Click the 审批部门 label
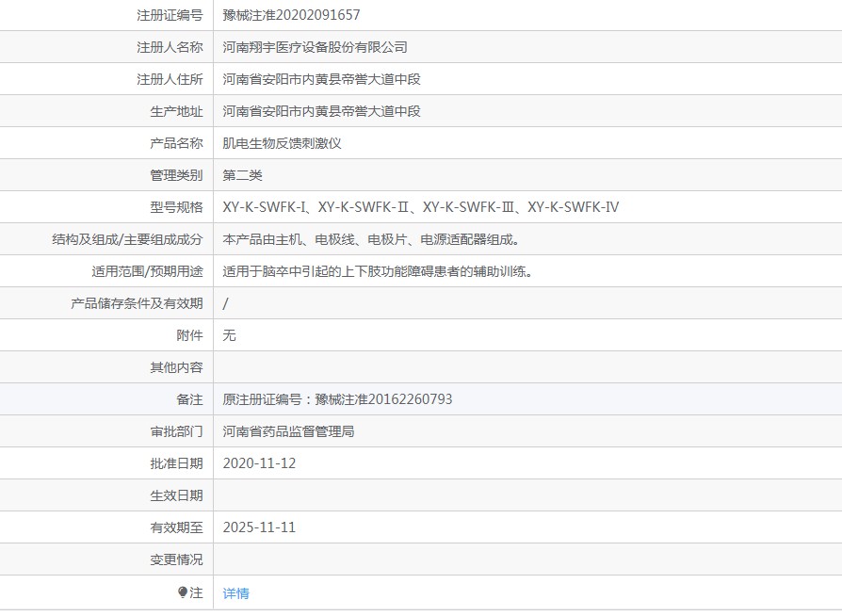842x616 pixels. point(176,431)
